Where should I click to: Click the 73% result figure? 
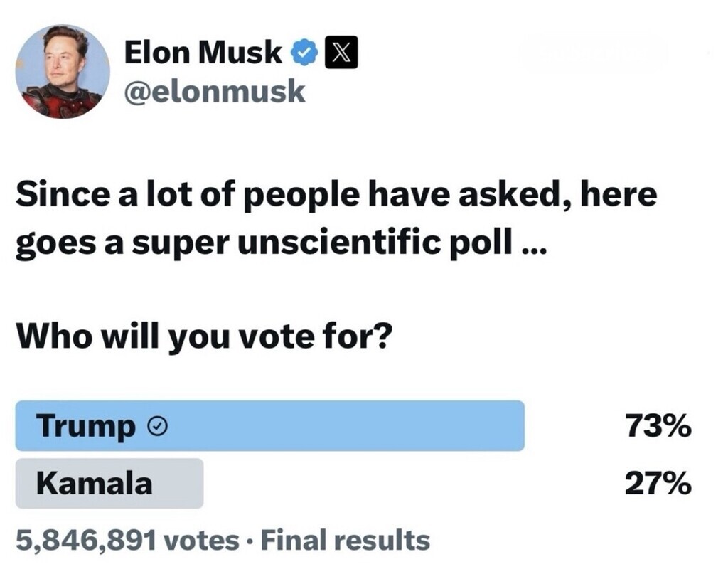[658, 426]
